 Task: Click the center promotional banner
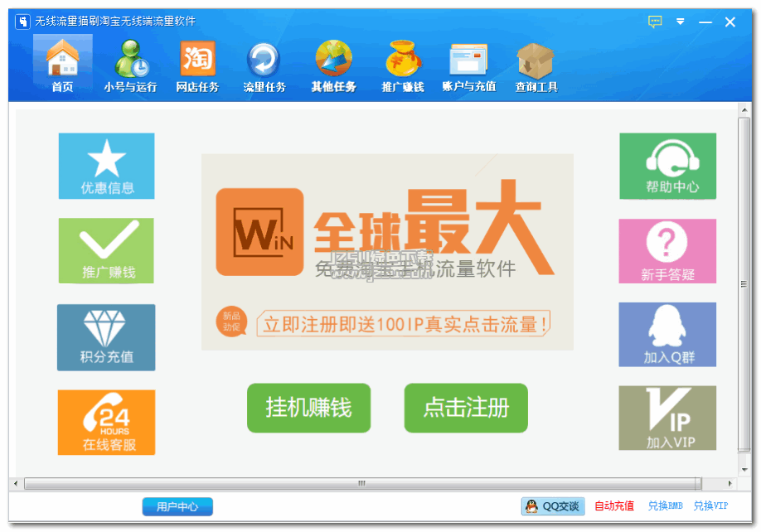coord(387,252)
